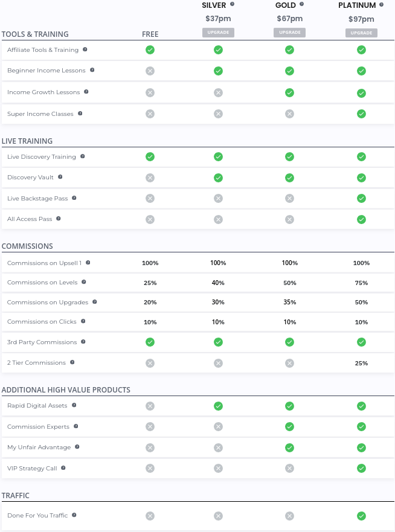Click Platinum checkmark for Done For You Traffic
Screen dimensions: 395x532
click(361, 516)
